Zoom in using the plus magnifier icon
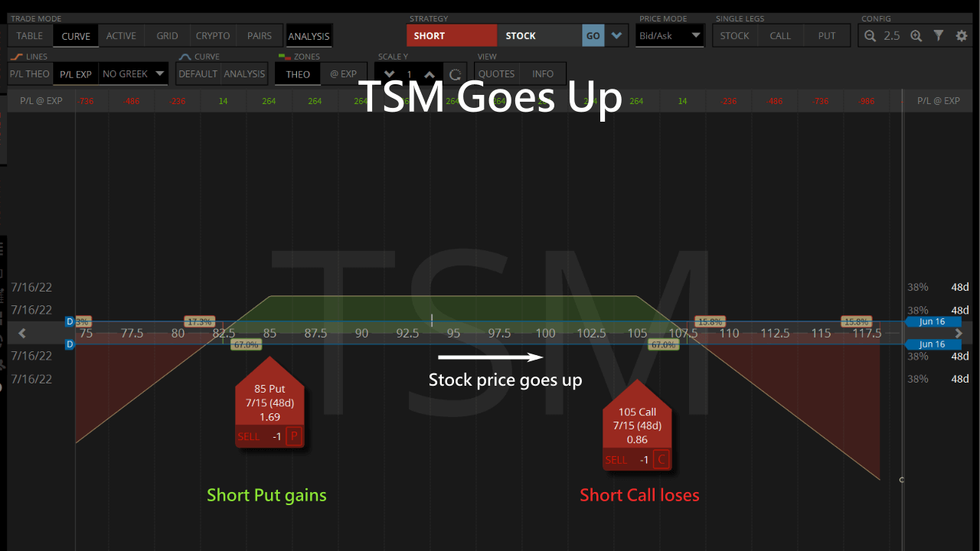980x551 pixels. tap(916, 35)
